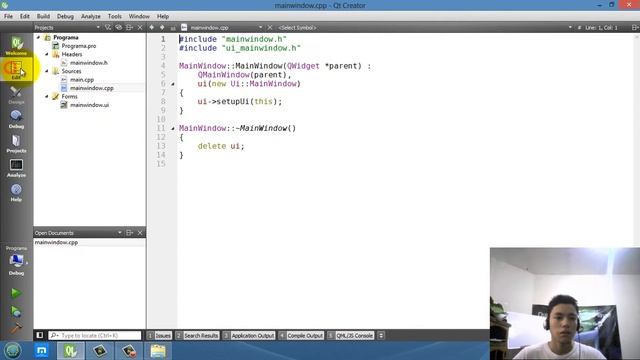Fold the constructor block at line 6

pyautogui.click(x=173, y=84)
